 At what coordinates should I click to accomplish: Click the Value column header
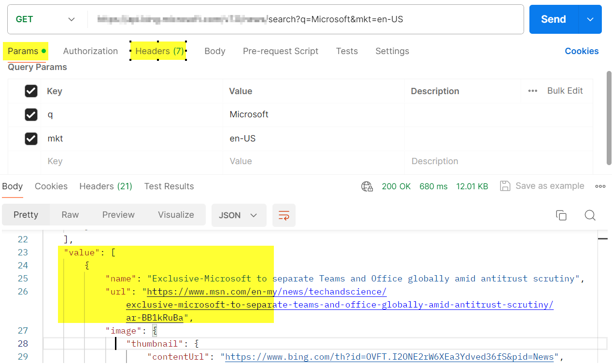point(241,91)
